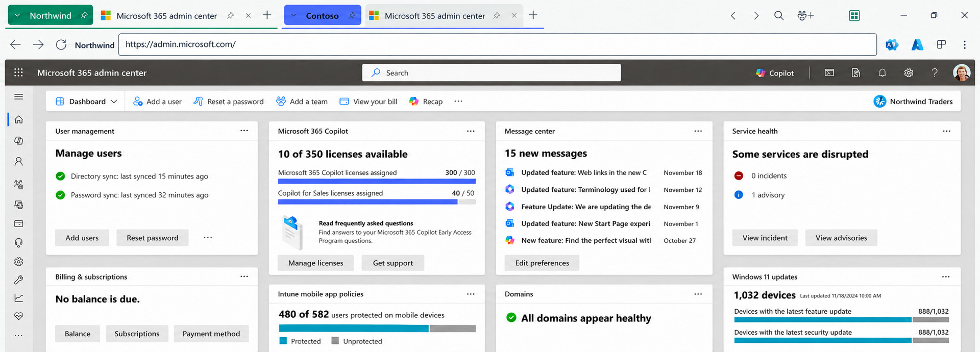980x352 pixels.
Task: Open Copilot in the header bar
Action: (775, 73)
